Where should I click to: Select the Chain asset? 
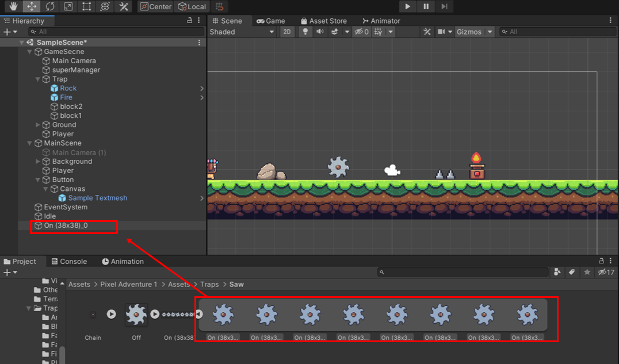click(x=93, y=315)
